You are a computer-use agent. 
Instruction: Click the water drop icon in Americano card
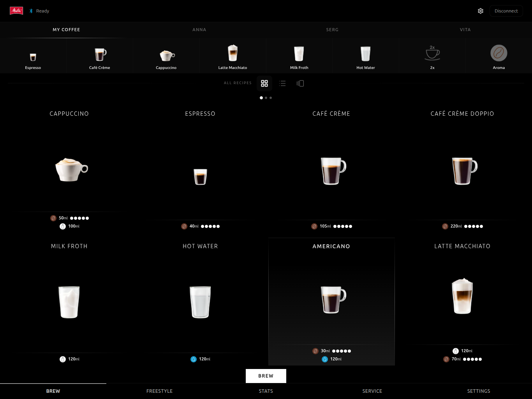[325, 359]
